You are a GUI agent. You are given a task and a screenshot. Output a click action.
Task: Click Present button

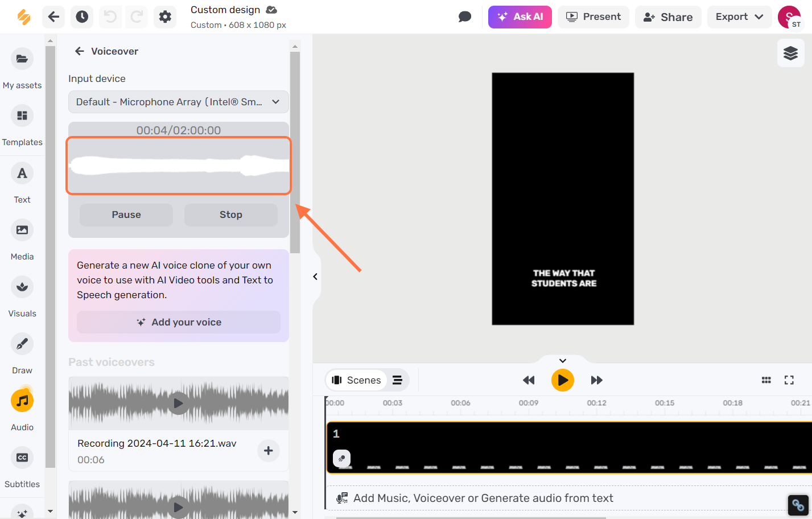tap(593, 17)
